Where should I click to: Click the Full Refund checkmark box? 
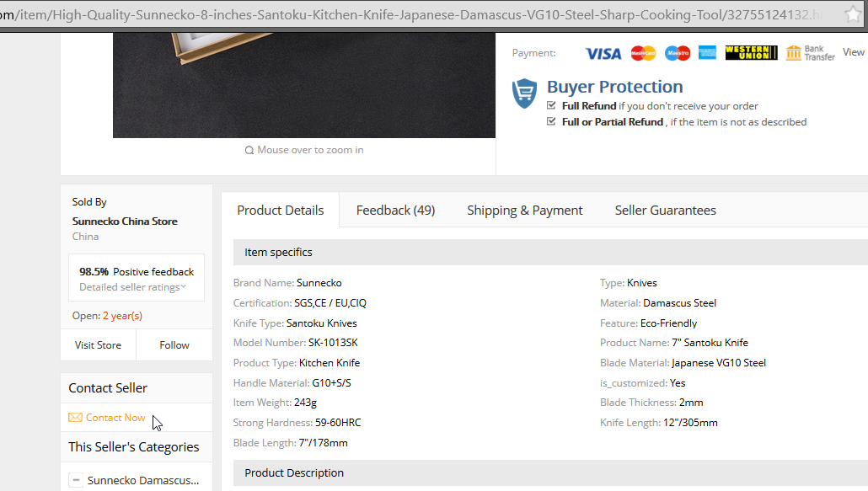(x=551, y=106)
